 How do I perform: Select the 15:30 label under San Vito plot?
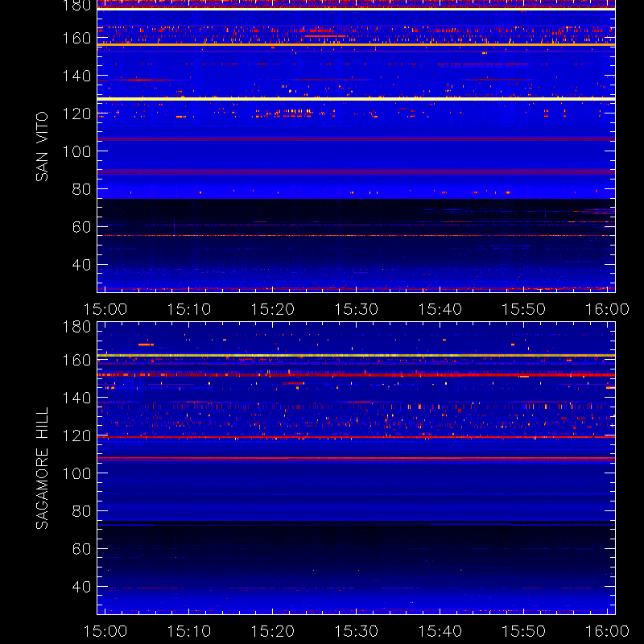(356, 309)
